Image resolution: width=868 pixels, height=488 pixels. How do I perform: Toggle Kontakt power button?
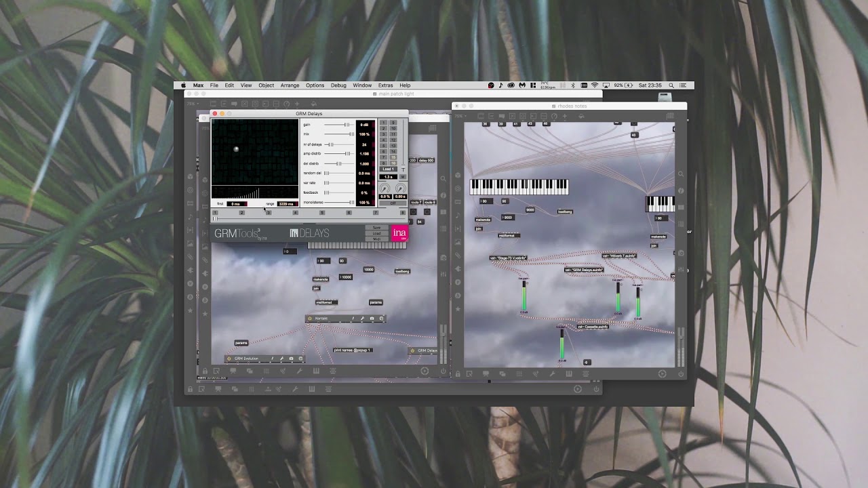pyautogui.click(x=310, y=319)
